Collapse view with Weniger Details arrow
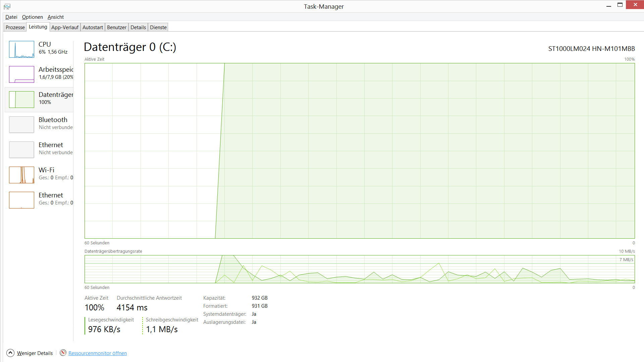The image size is (644, 362). (10, 353)
